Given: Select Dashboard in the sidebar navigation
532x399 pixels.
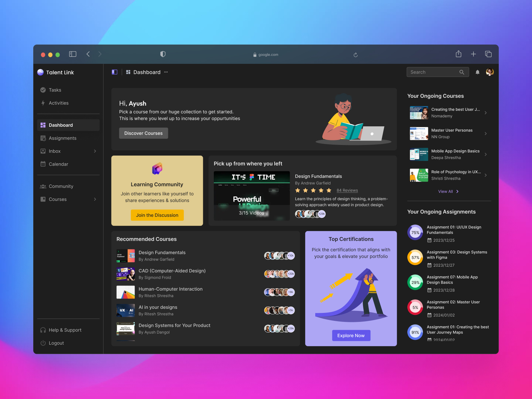Looking at the screenshot, I should point(61,125).
